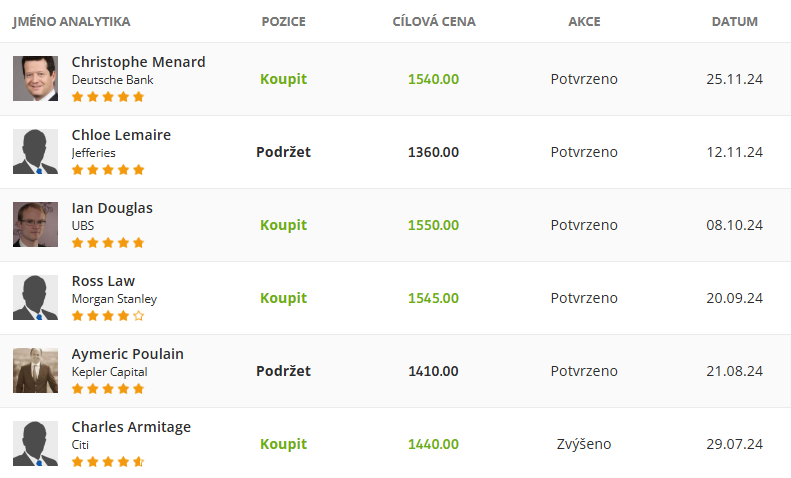Open Ian Douglas's profile photo
Screen dimensions: 791x478
point(35,225)
